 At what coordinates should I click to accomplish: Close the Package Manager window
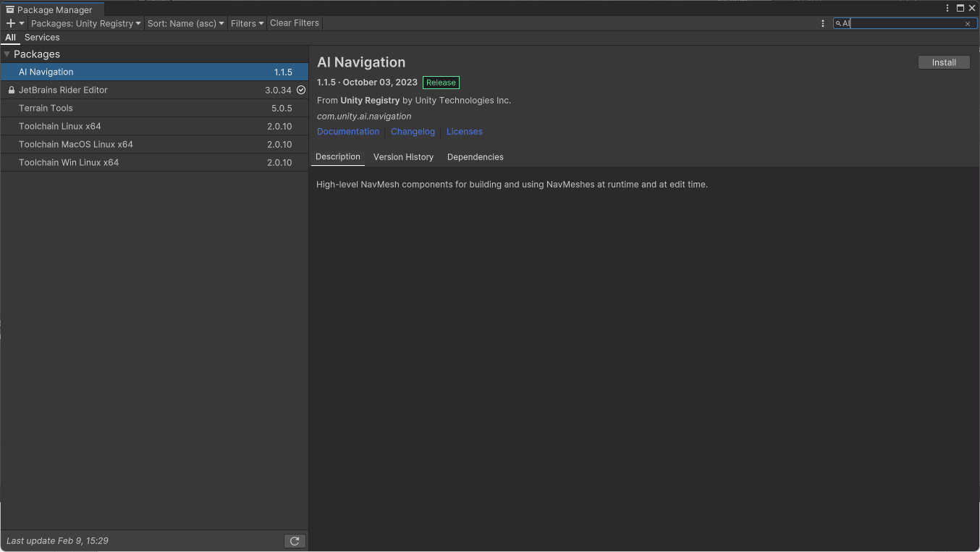(x=972, y=8)
